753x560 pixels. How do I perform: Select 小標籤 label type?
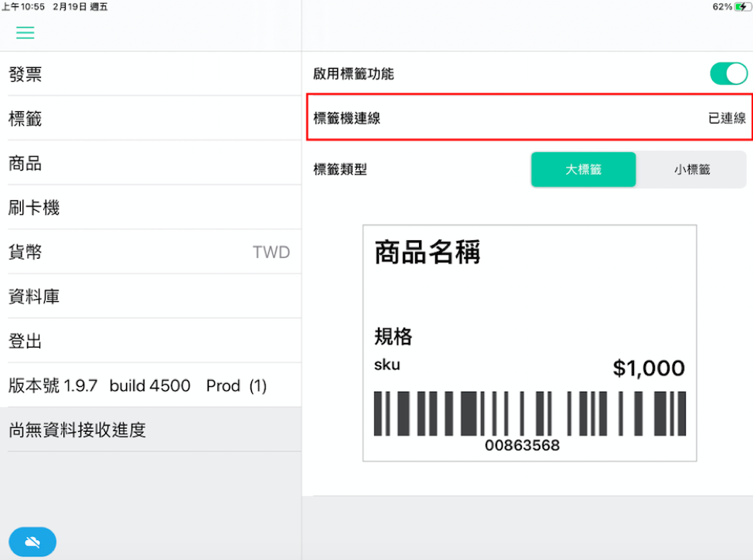pos(691,169)
